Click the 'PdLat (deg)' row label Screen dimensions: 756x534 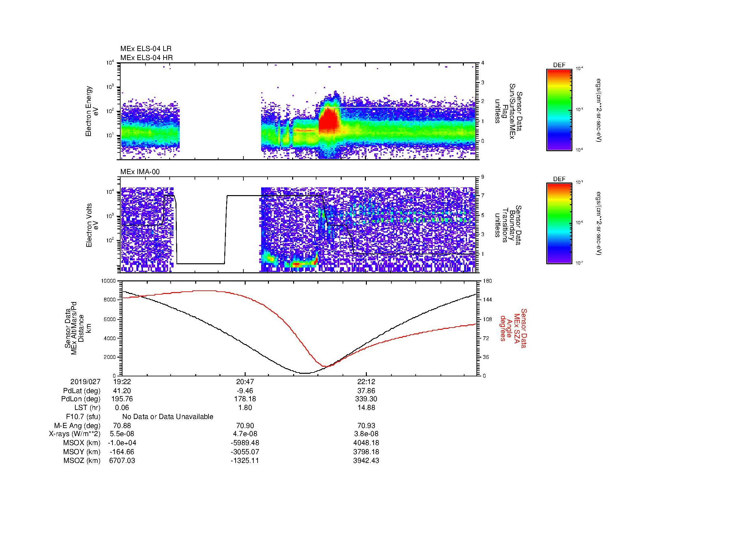tap(82, 391)
